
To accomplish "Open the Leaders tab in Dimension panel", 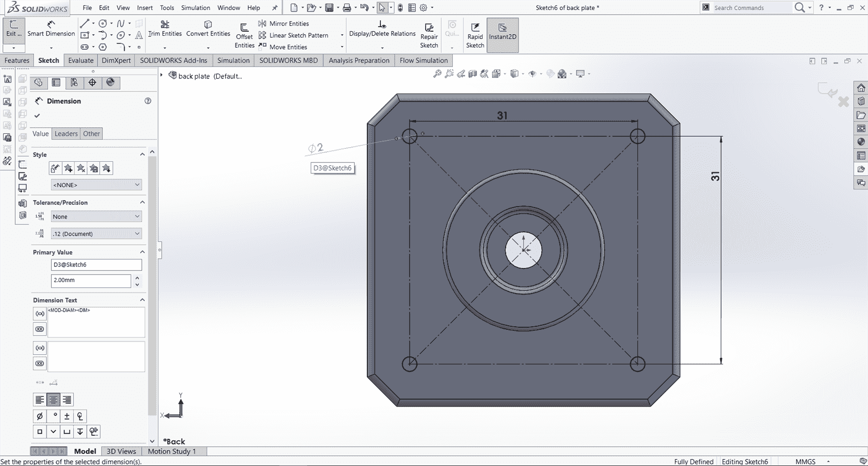I will point(66,134).
